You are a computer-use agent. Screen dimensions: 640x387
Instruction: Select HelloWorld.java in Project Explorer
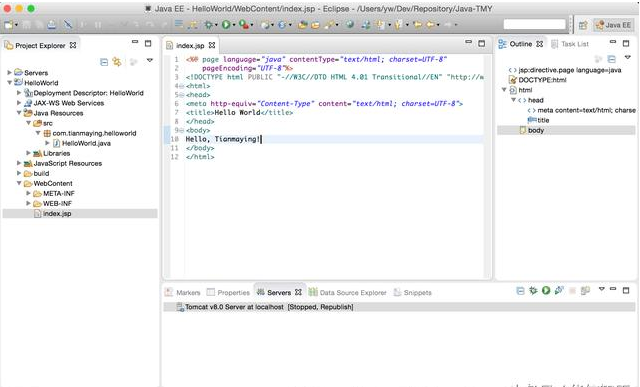pyautogui.click(x=86, y=143)
